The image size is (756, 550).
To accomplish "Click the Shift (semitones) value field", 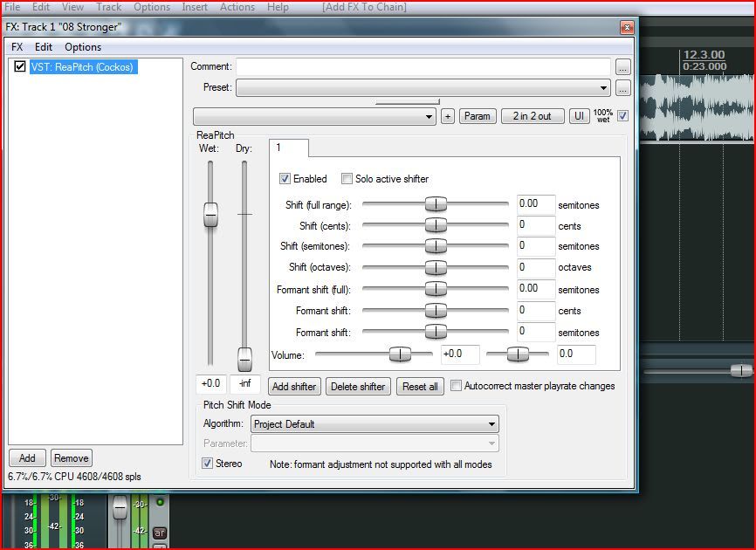I will [536, 246].
